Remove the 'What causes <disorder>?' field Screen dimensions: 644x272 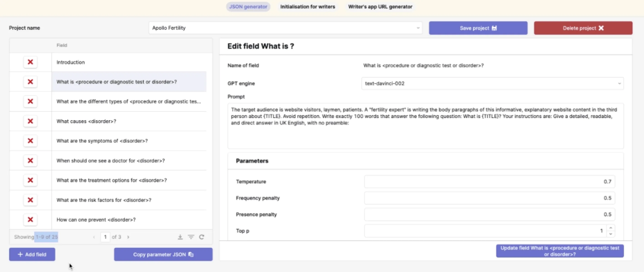tap(30, 121)
